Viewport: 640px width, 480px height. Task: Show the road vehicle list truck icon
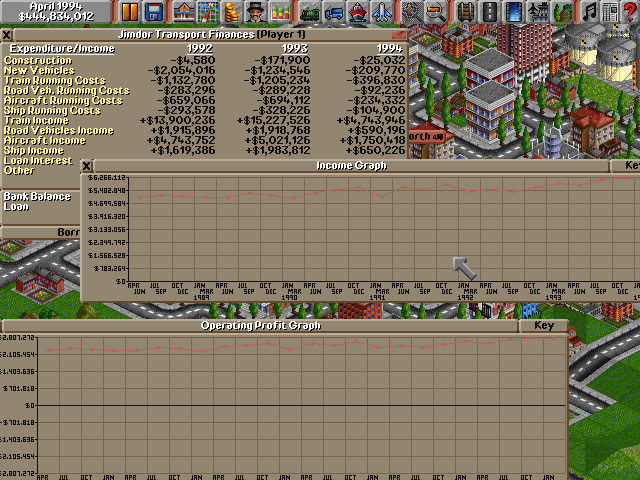click(x=334, y=12)
